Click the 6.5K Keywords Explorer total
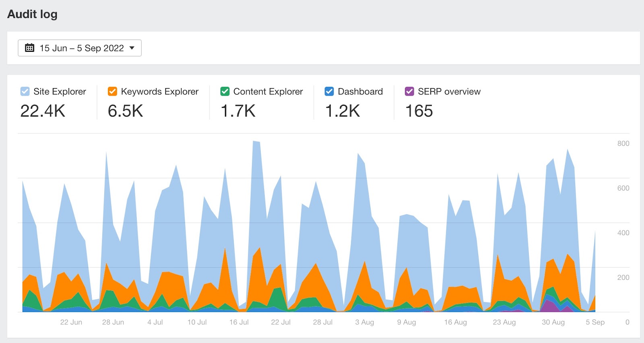644x343 pixels. (x=125, y=111)
